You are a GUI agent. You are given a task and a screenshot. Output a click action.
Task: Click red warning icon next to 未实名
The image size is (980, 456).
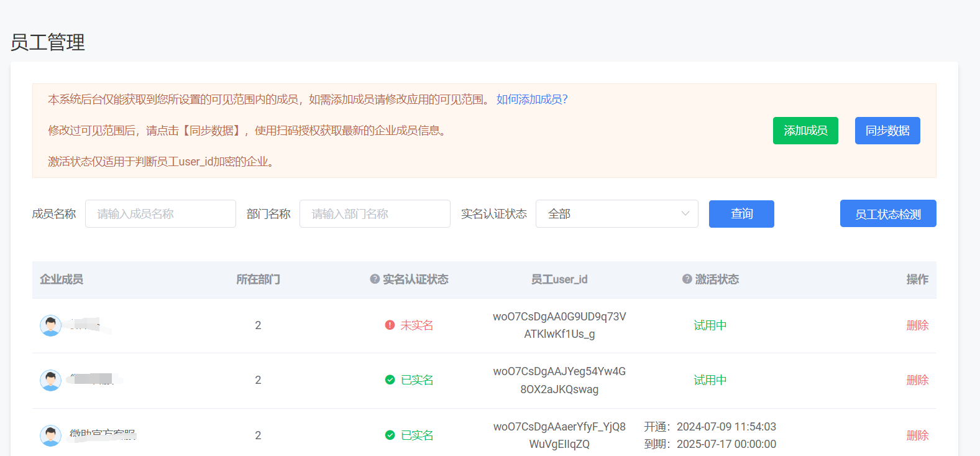coord(390,325)
